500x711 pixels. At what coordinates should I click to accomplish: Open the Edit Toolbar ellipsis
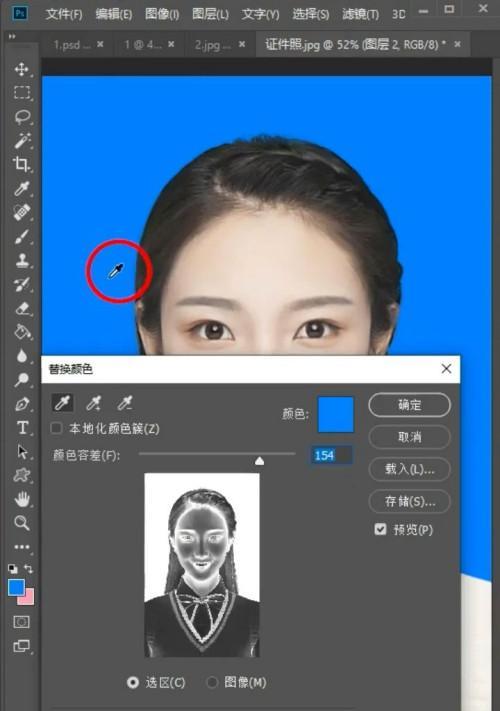tap(21, 547)
